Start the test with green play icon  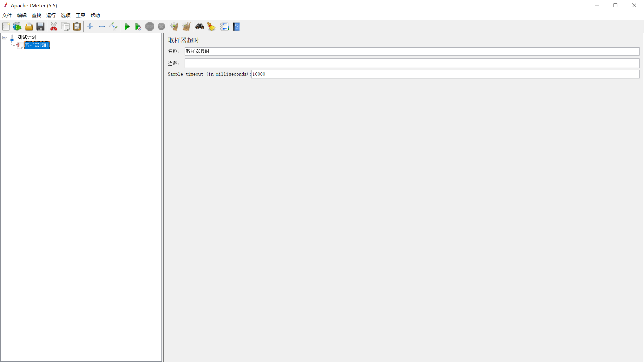click(127, 27)
